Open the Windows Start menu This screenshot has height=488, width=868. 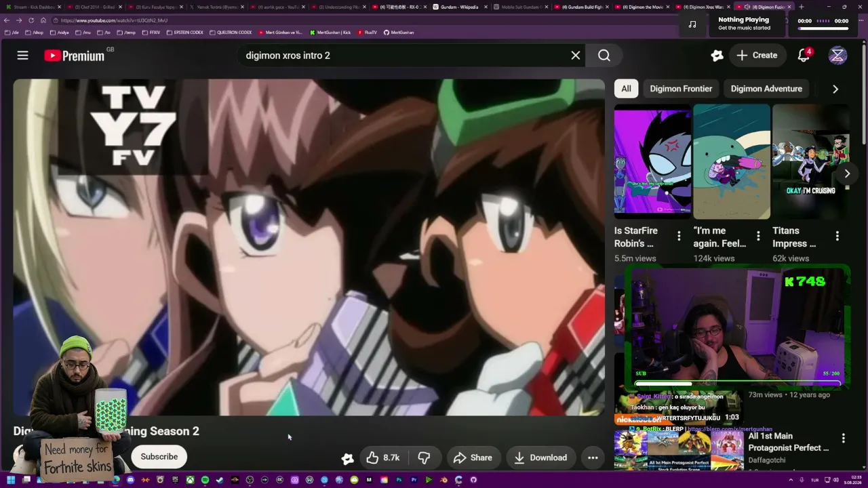(11, 480)
